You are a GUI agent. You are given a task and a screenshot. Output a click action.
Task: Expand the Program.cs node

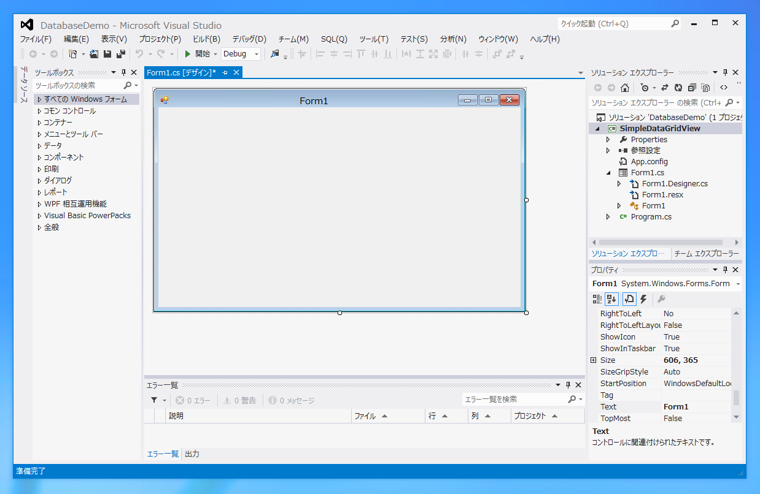(608, 217)
